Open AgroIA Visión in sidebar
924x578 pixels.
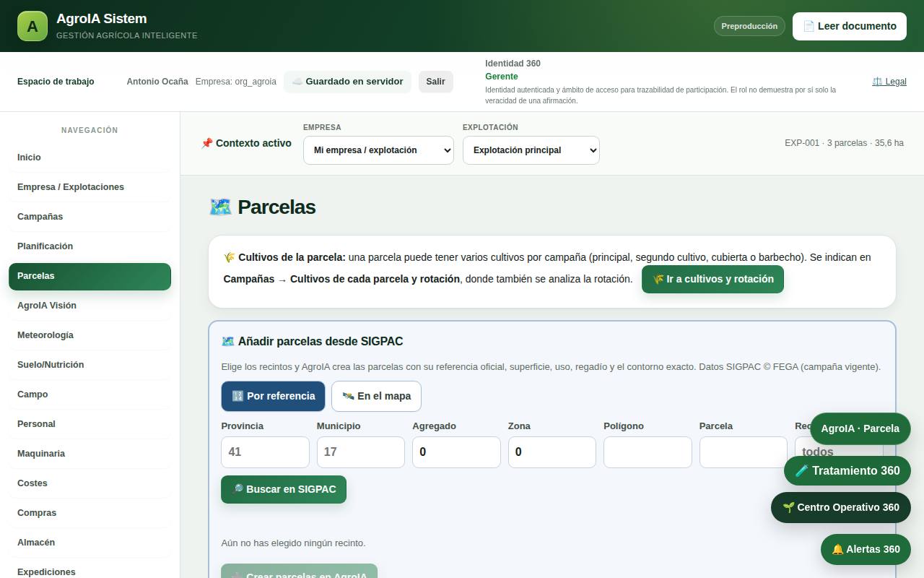point(90,306)
